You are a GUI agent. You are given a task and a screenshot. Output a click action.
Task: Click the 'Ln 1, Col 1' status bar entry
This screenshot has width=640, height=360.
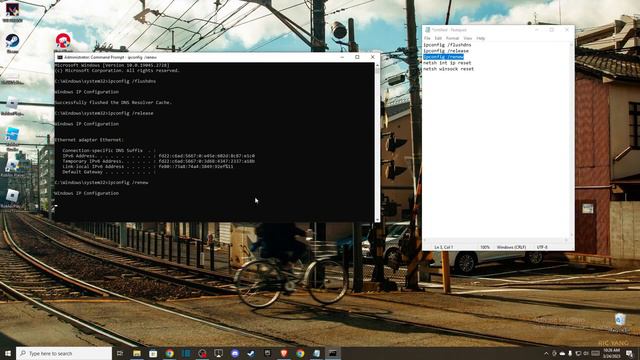[443, 247]
